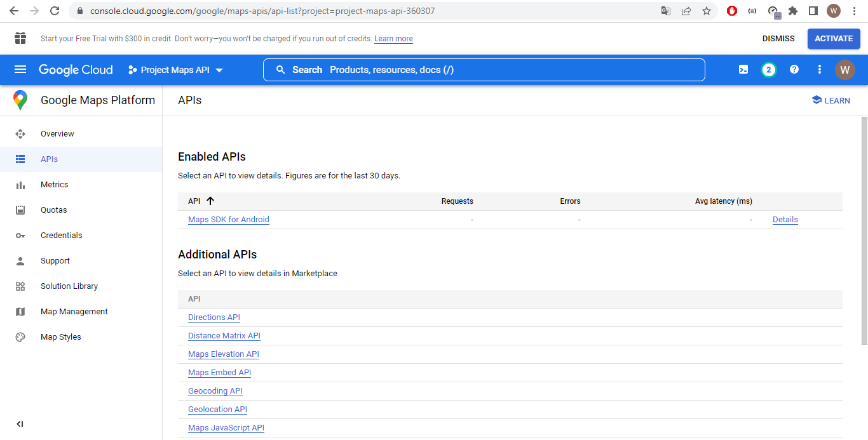Open Maps SDK for Android API

click(x=229, y=220)
